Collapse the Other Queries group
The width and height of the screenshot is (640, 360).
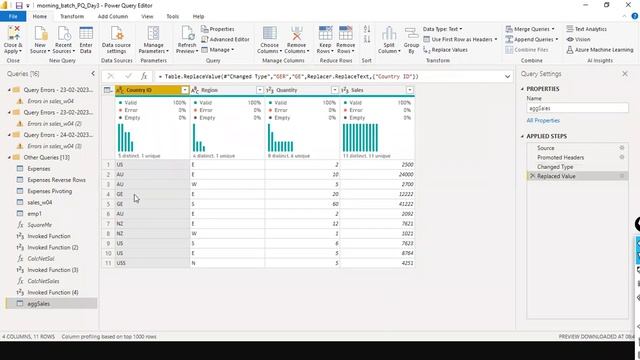[9, 158]
